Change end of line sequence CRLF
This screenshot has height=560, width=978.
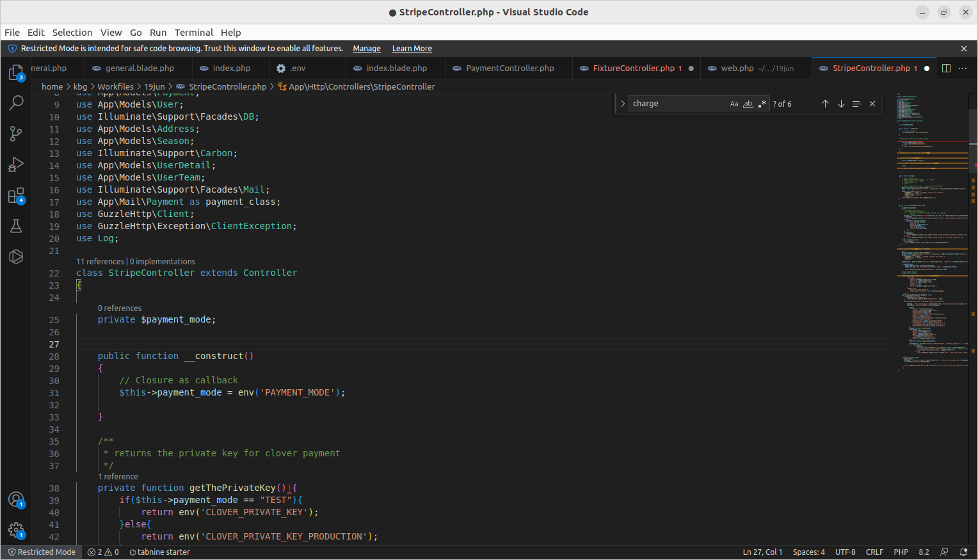(x=874, y=552)
